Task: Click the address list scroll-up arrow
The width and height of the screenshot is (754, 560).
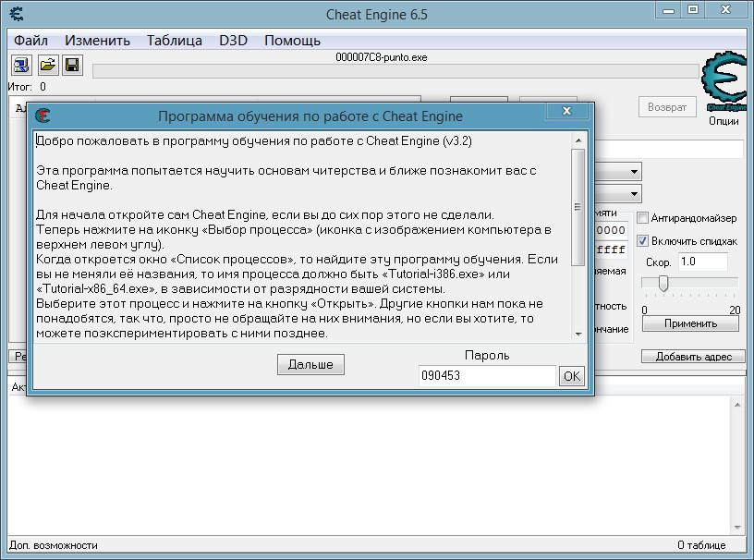Action: point(737,405)
